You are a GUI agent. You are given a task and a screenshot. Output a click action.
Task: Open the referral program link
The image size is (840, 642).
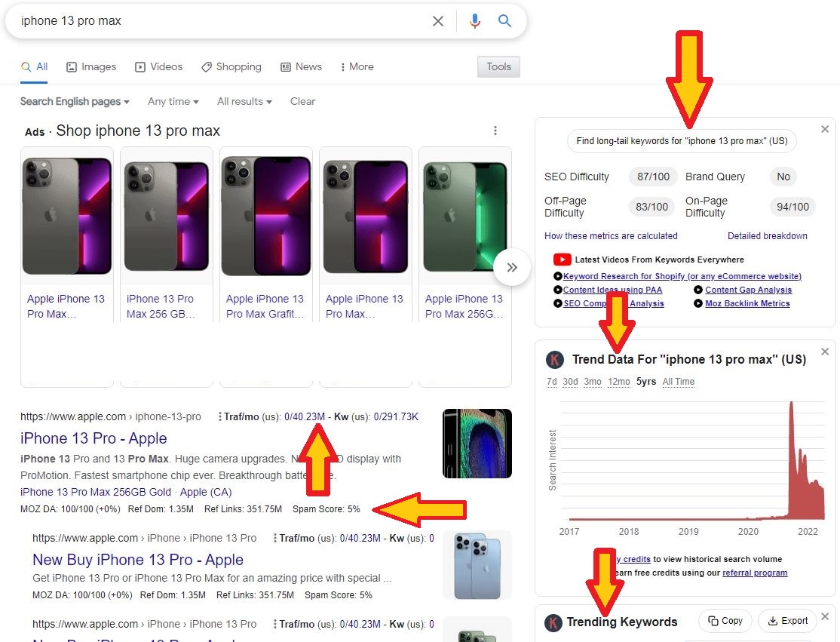tap(755, 573)
